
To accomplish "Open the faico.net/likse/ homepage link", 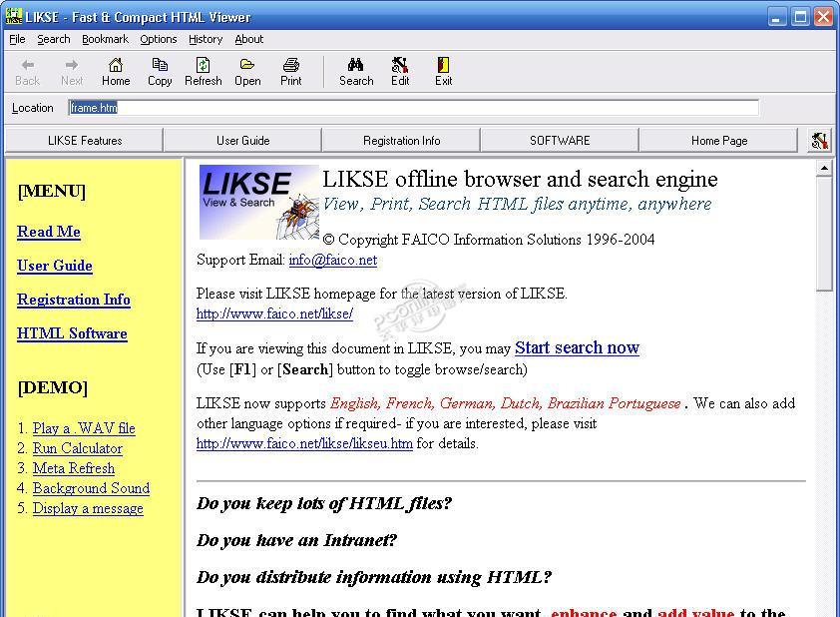I will pos(274,313).
